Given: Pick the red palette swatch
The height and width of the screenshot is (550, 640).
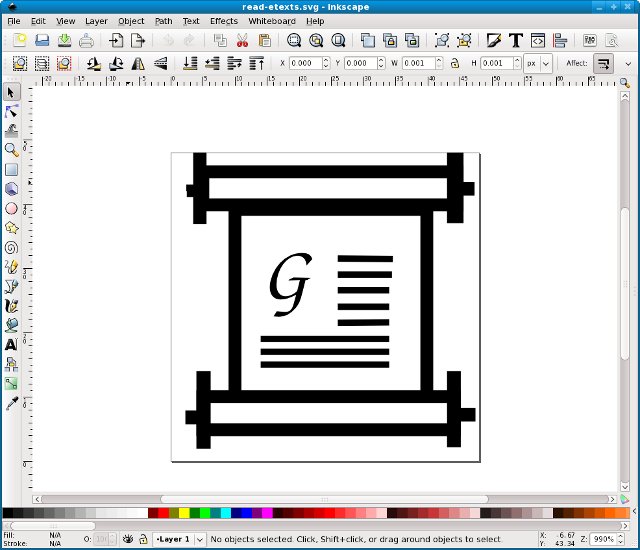Looking at the screenshot, I should (163, 513).
